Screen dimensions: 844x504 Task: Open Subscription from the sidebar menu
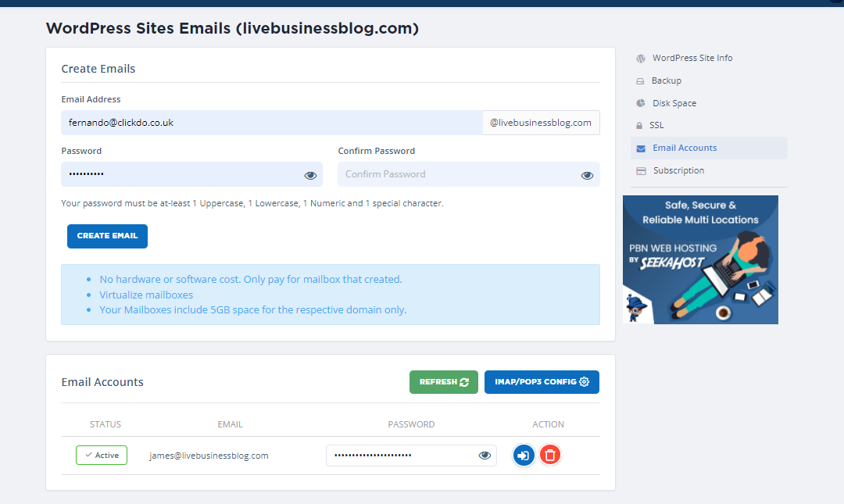(679, 170)
